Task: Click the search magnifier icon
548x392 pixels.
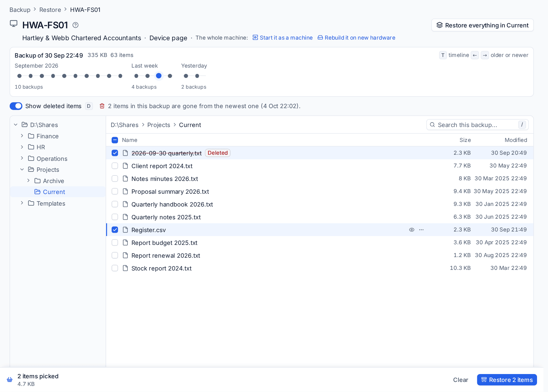Action: (432, 125)
